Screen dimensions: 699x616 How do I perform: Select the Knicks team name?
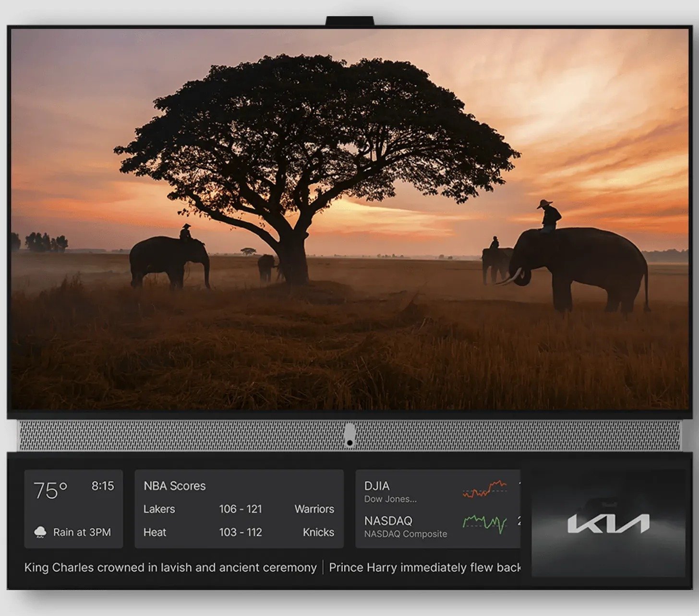pos(318,532)
